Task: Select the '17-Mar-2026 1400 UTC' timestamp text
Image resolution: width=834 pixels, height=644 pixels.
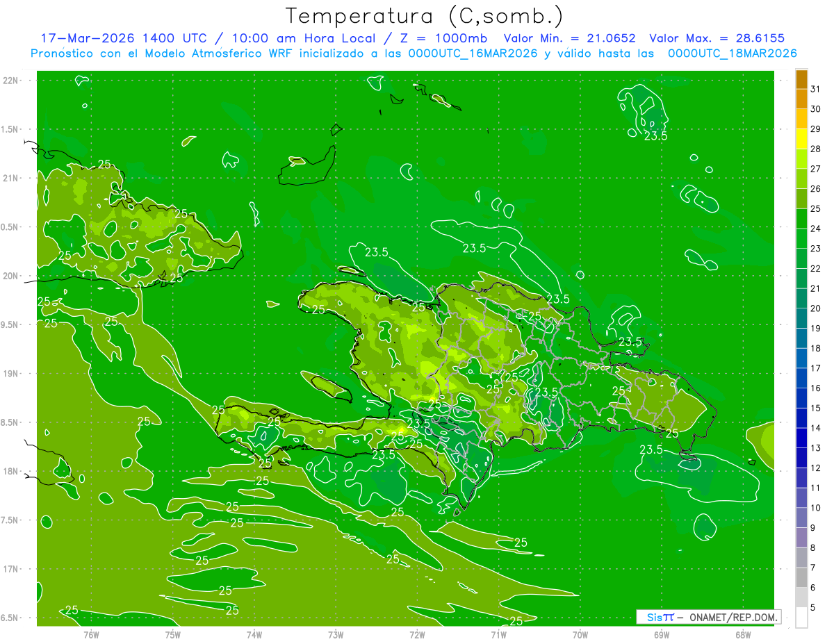Action: [123, 38]
